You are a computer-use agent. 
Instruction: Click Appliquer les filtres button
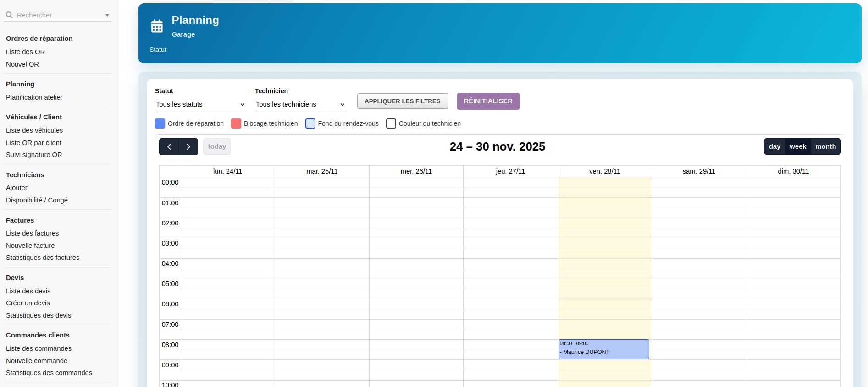[402, 101]
